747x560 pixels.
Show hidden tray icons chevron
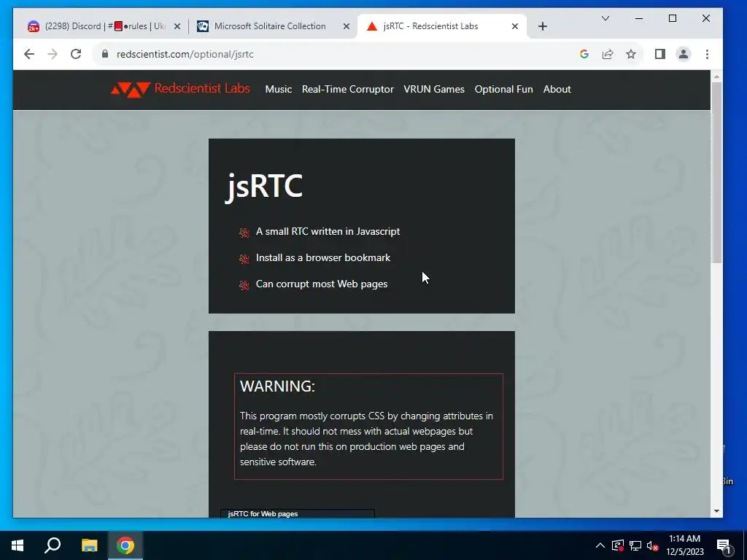pyautogui.click(x=600, y=545)
